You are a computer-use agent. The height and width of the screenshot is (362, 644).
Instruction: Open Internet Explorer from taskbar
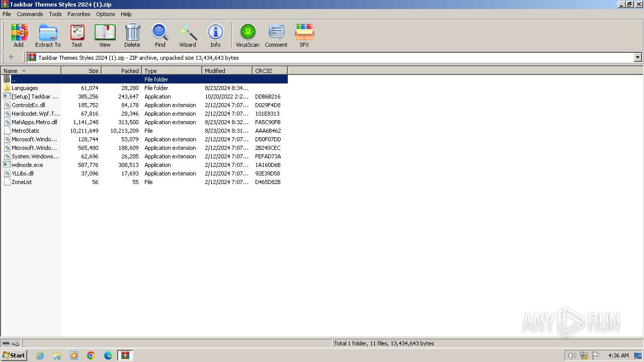coord(40,355)
